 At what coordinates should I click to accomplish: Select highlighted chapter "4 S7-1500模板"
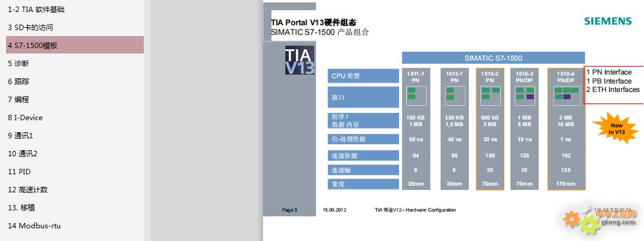pos(75,45)
